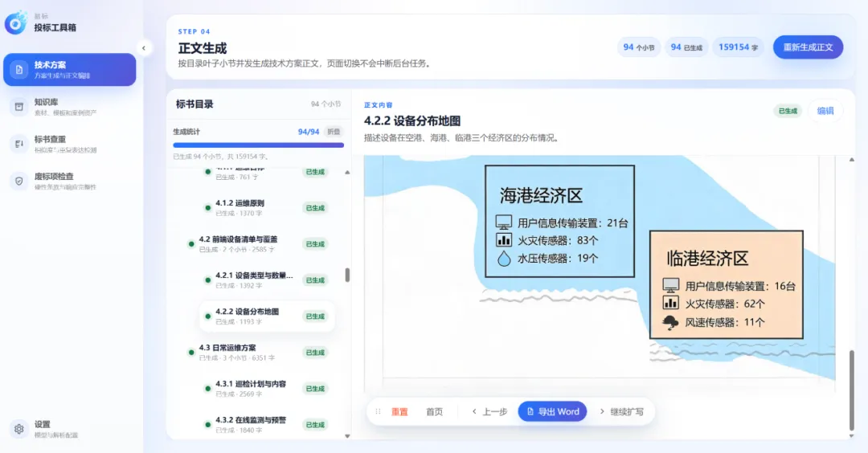This screenshot has height=453, width=868.
Task: Click the 知识库 archive icon
Action: [18, 107]
